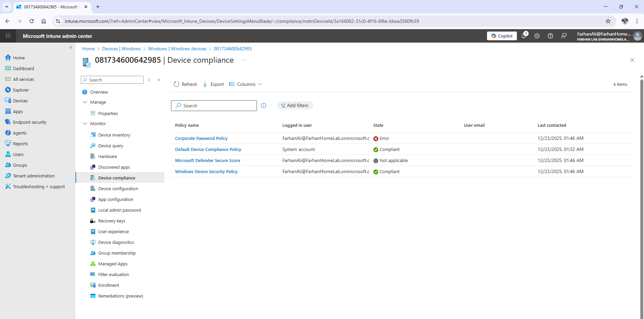Click the Feedback icon in header
The height and width of the screenshot is (319, 644).
564,36
